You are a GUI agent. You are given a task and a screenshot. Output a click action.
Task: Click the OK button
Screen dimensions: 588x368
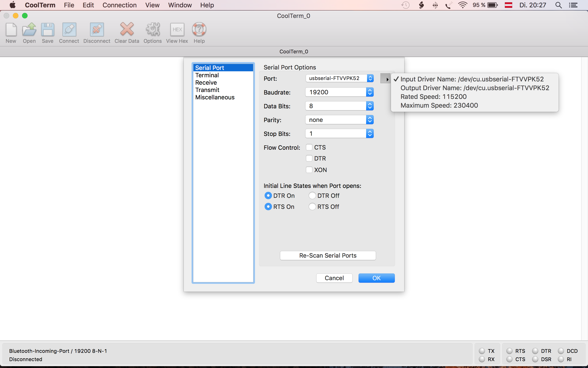coord(376,278)
